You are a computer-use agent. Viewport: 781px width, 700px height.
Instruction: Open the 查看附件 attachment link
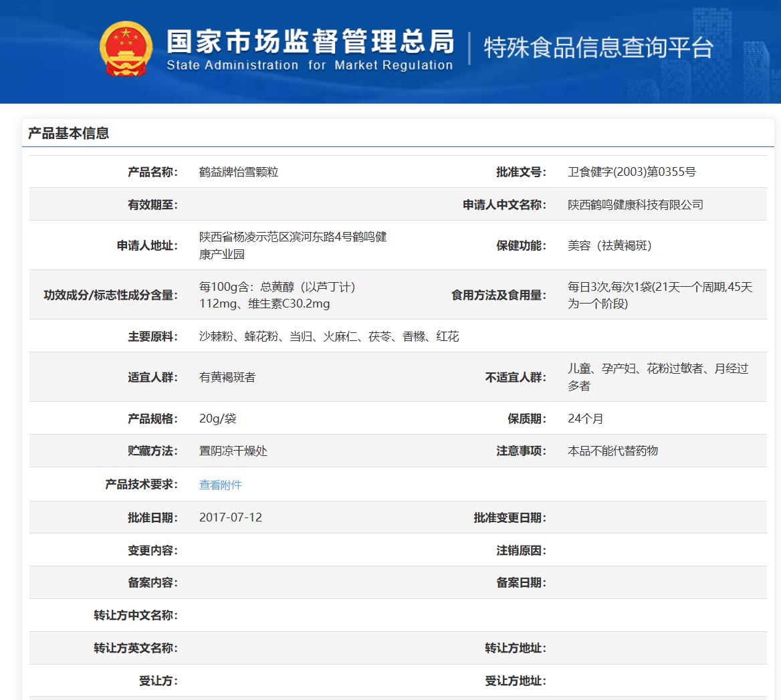coord(220,485)
